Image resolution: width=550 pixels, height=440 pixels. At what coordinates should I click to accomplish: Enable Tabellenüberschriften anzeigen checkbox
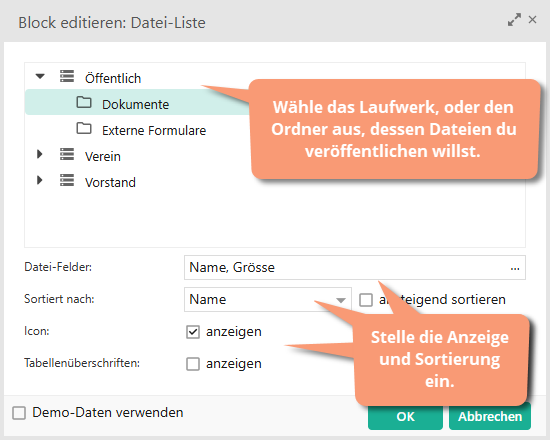point(193,364)
